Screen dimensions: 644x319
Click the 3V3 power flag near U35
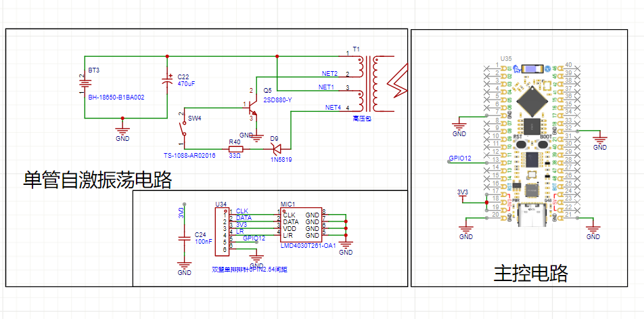463,192
